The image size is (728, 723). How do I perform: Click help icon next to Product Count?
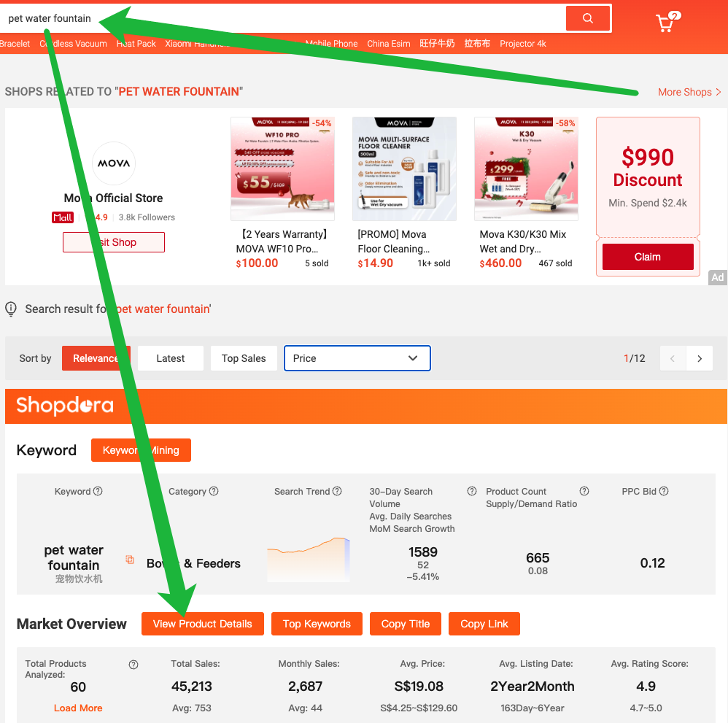click(584, 491)
